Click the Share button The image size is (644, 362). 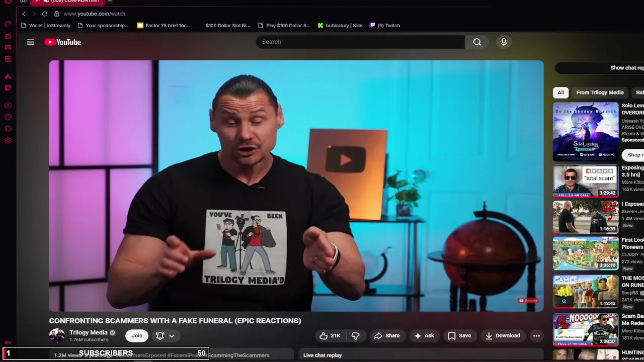pos(387,335)
